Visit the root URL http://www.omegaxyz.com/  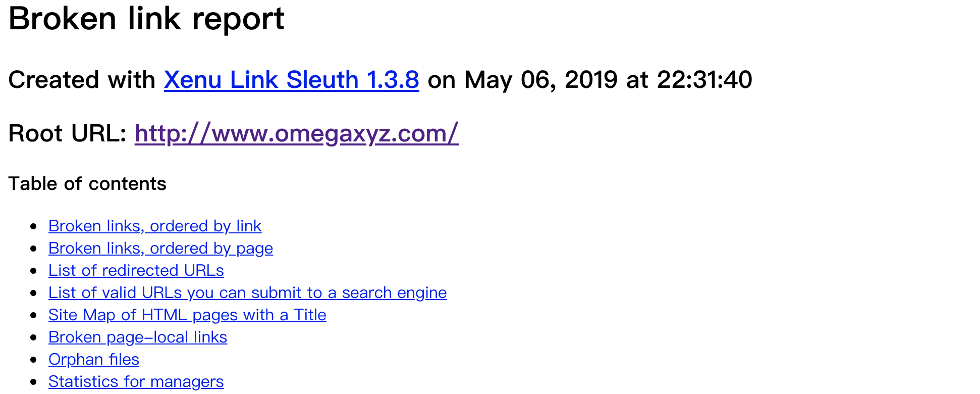click(297, 133)
